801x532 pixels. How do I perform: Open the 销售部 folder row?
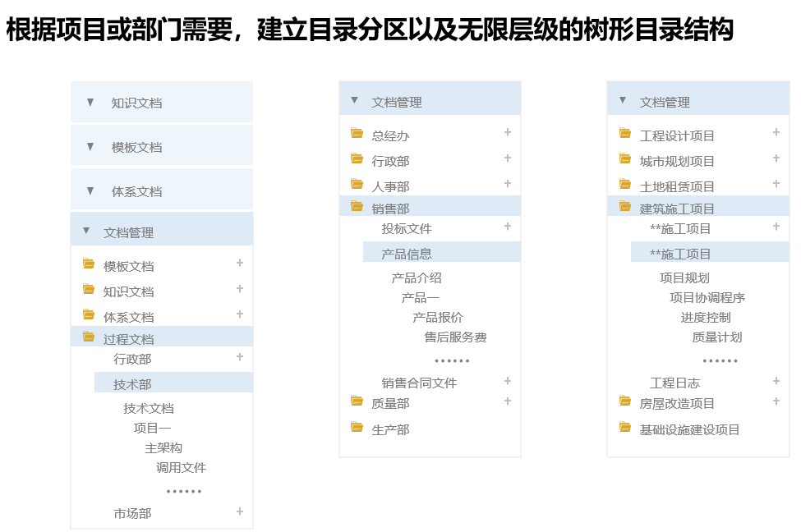point(430,206)
